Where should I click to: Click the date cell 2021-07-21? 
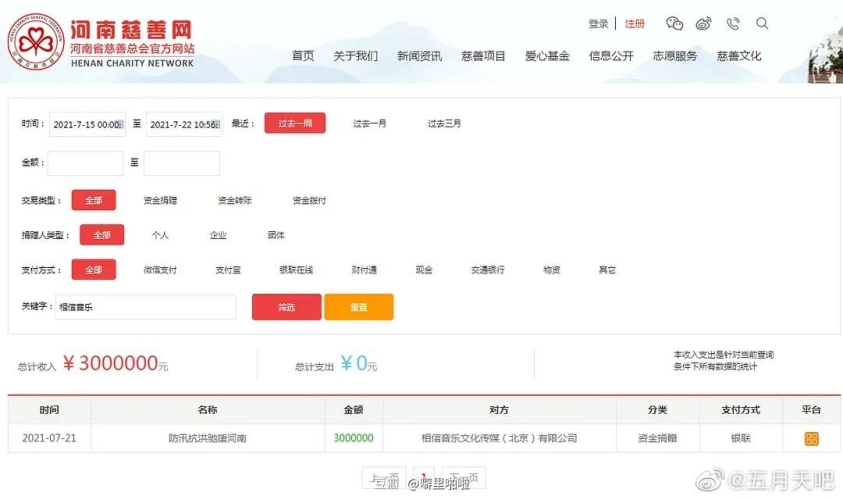pos(49,438)
